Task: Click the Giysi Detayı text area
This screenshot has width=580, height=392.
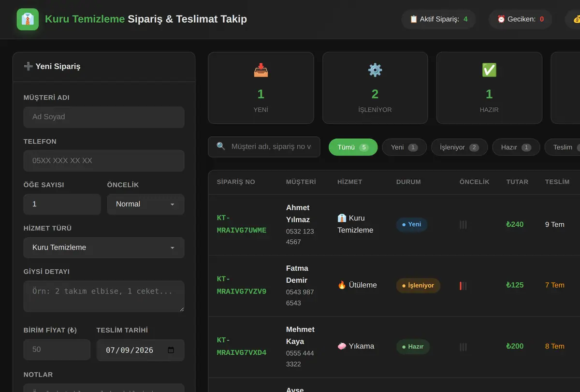Action: (104, 296)
